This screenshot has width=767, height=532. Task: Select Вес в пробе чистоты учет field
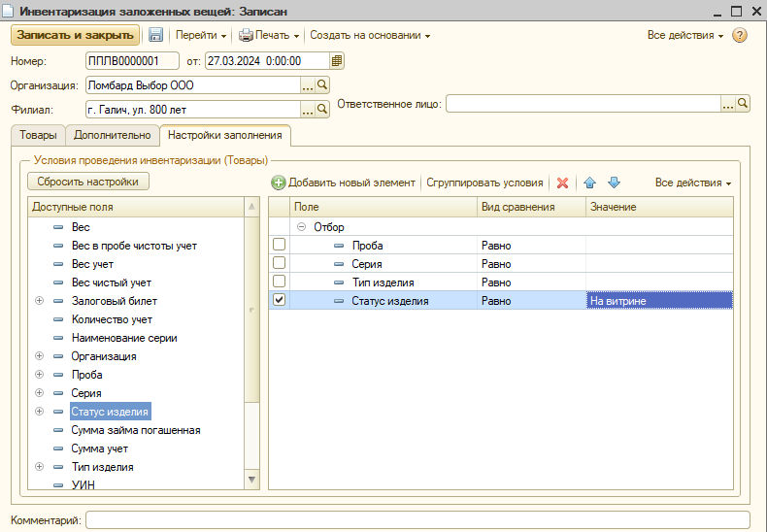coord(134,246)
